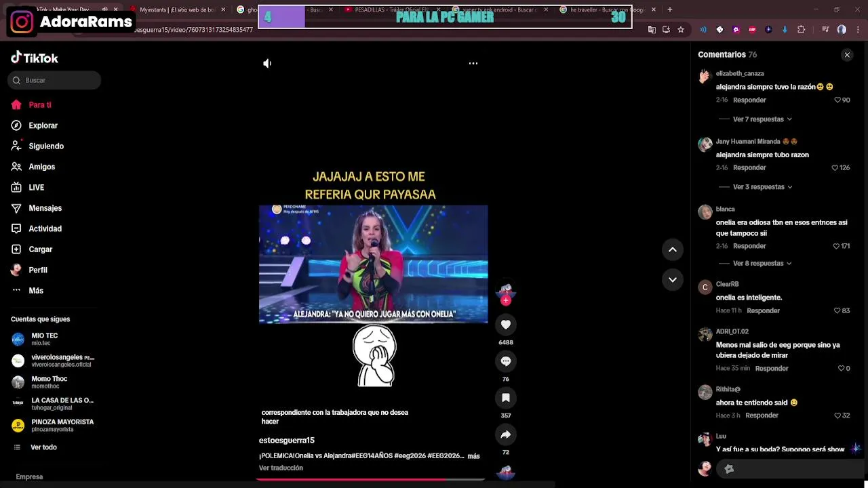The width and height of the screenshot is (868, 488).
Task: Reply to elizabeth_canaza's comment
Action: [x=749, y=100]
